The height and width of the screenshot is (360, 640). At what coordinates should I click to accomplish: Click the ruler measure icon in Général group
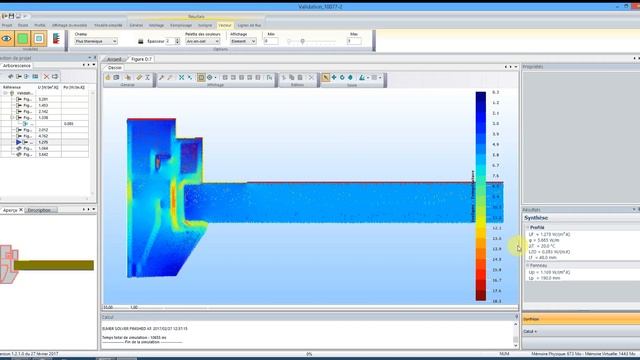pyautogui.click(x=139, y=77)
